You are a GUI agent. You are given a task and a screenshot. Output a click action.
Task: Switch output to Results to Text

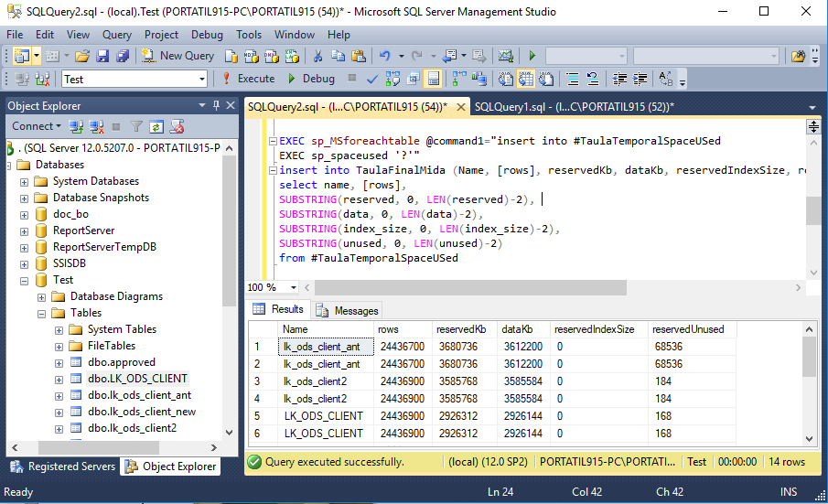(x=505, y=80)
